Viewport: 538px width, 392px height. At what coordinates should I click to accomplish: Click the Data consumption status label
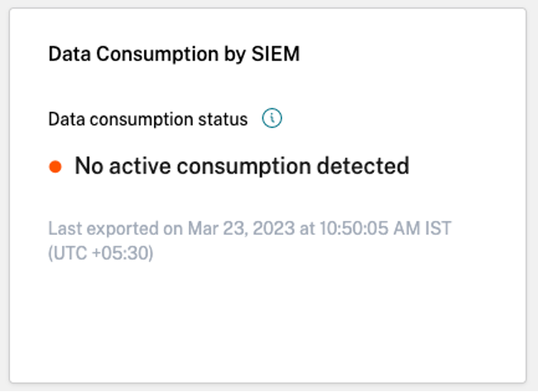click(148, 119)
